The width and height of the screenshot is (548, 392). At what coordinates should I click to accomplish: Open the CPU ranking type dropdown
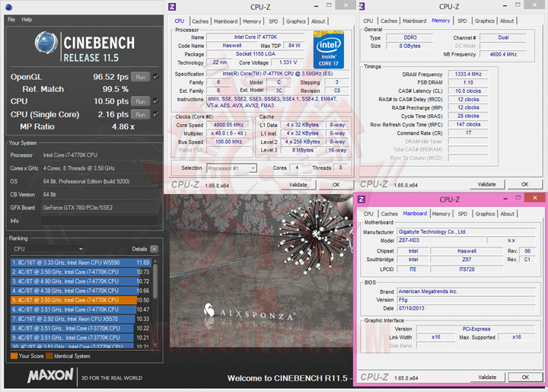[47, 249]
